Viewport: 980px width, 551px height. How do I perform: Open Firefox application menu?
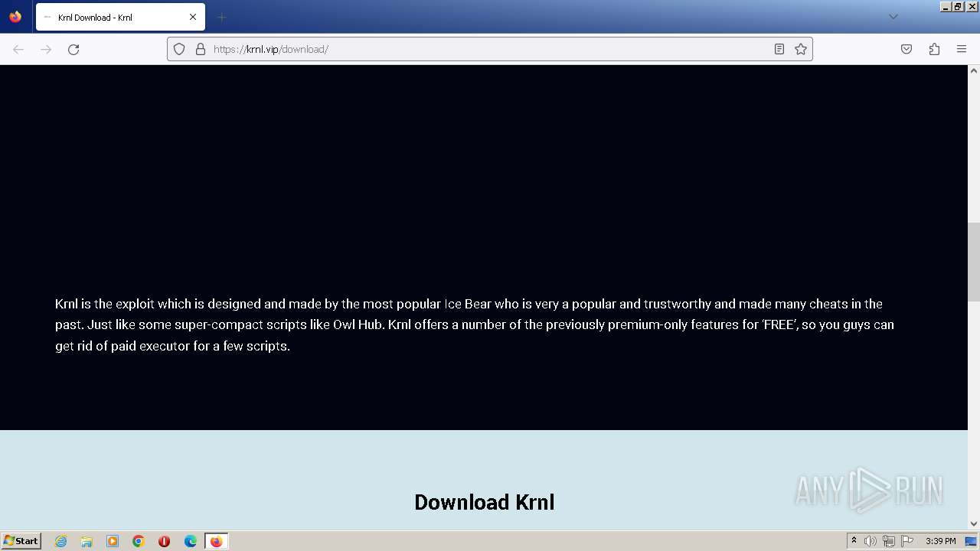tap(962, 49)
